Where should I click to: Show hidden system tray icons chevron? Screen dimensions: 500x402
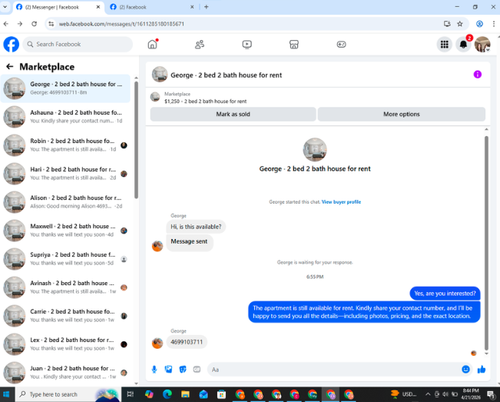pyautogui.click(x=428, y=394)
